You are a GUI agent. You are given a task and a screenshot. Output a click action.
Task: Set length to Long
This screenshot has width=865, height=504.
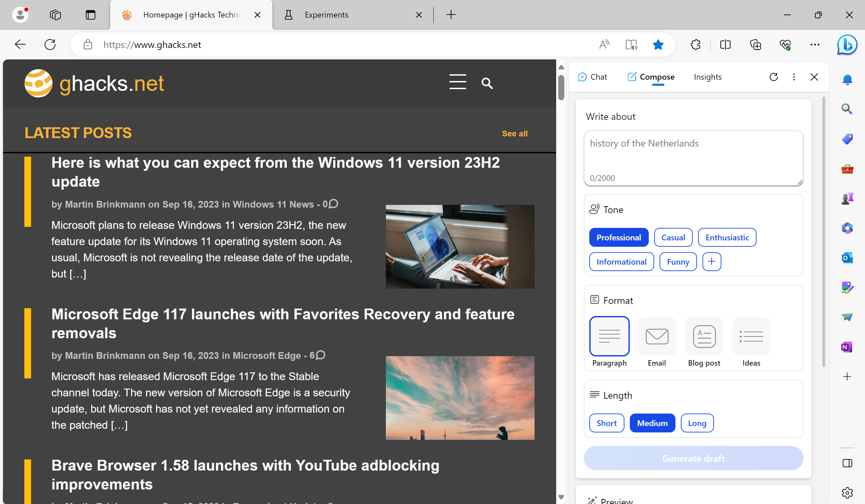click(x=697, y=423)
